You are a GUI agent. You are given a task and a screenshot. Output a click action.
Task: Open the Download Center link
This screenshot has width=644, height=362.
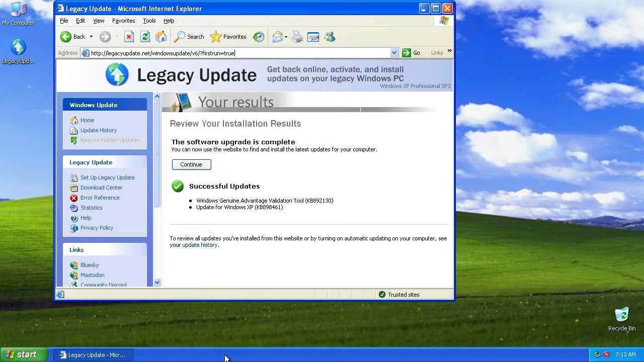(x=101, y=188)
